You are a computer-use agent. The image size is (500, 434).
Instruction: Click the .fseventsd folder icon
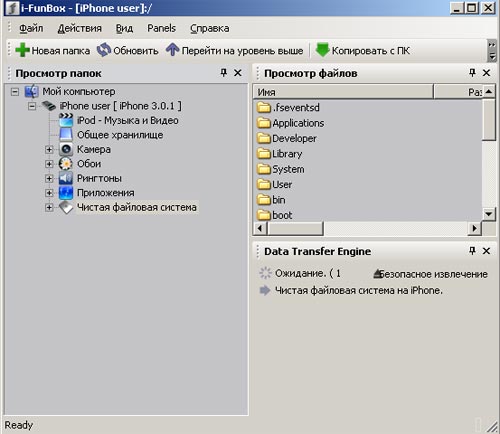click(x=264, y=107)
